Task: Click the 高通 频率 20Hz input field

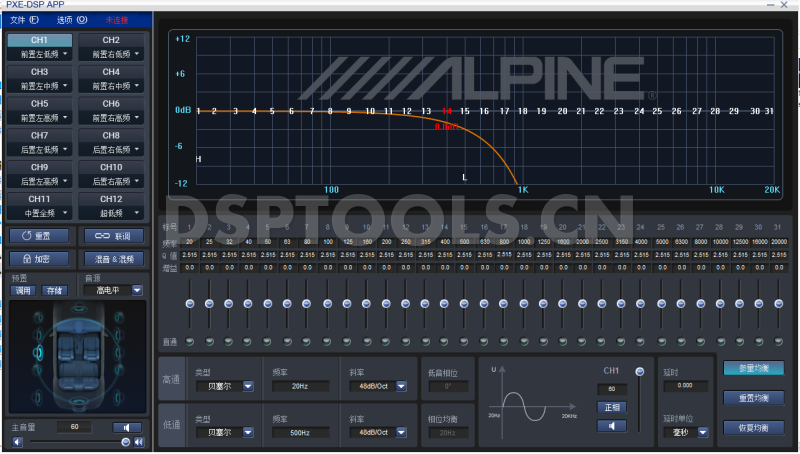Action: pyautogui.click(x=300, y=386)
